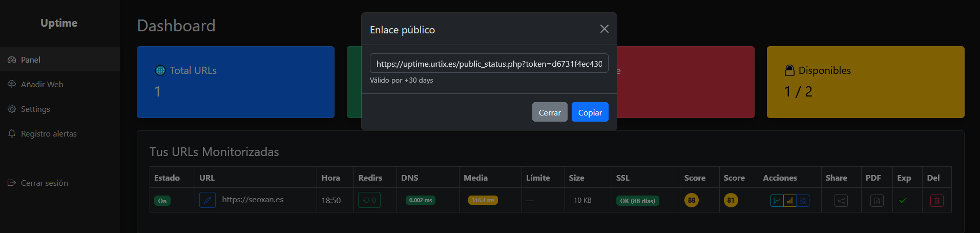Open Panel in the sidebar
Image resolution: width=980 pixels, height=233 pixels.
click(x=60, y=60)
